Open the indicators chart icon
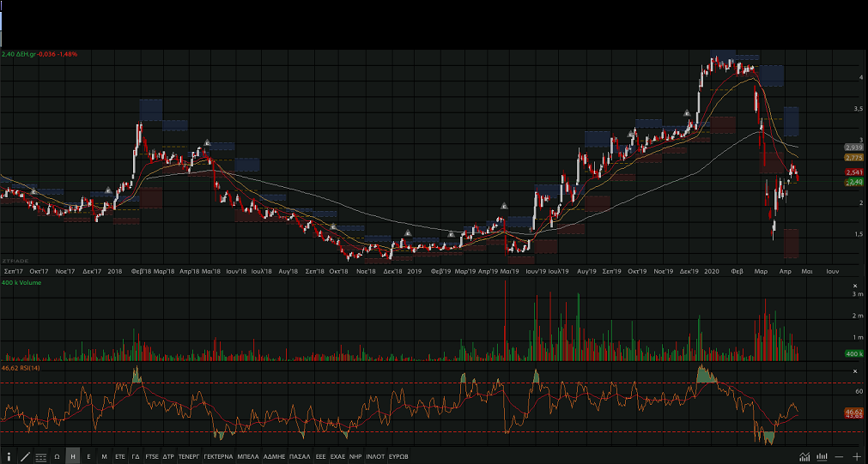The image size is (868, 464). coord(804,456)
